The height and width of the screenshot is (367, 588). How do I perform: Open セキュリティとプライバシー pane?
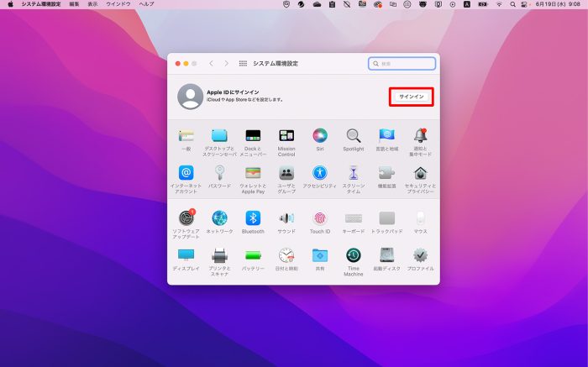point(421,173)
